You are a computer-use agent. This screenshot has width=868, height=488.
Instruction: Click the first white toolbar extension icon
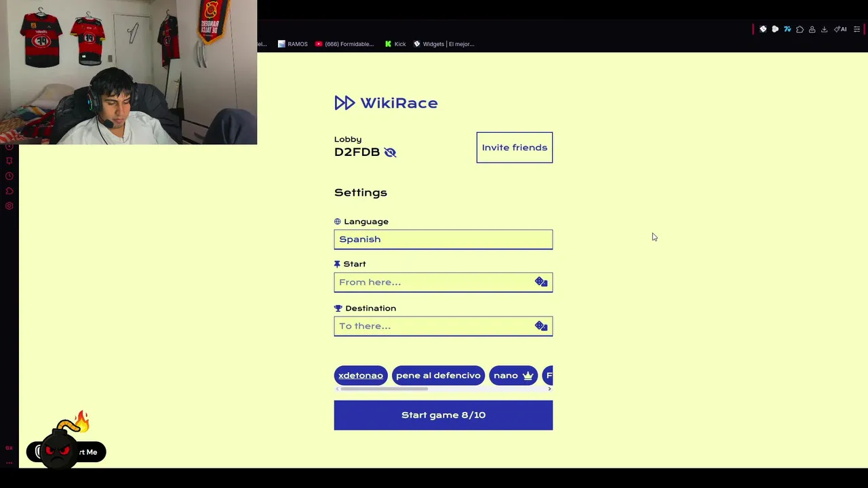click(763, 29)
